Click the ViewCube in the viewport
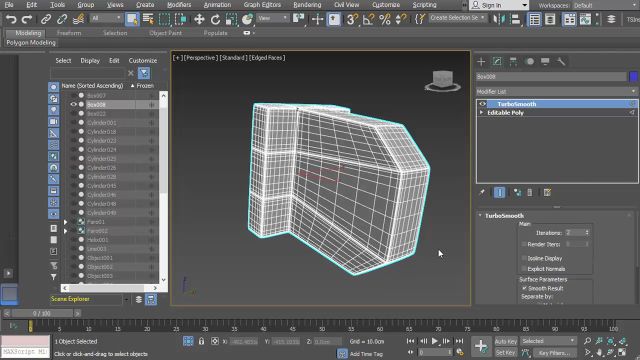640x360 pixels. click(x=443, y=81)
